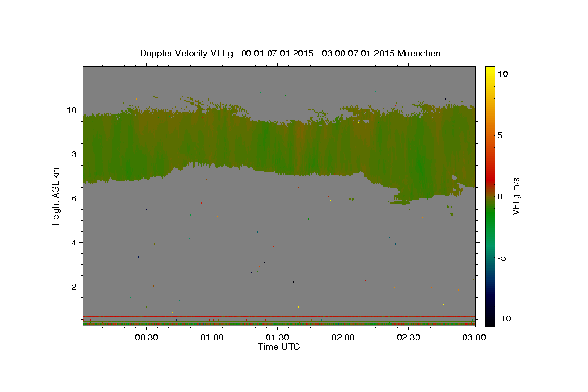
Task: Click the station name 'Muenchen' in title
Action: pyautogui.click(x=419, y=53)
